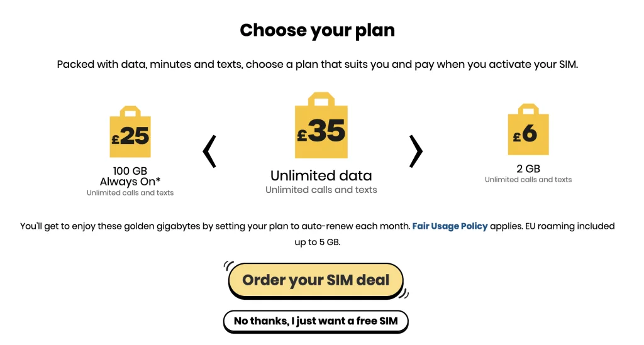Click the Unlimited data plan title
The image size is (644, 345).
(x=321, y=176)
